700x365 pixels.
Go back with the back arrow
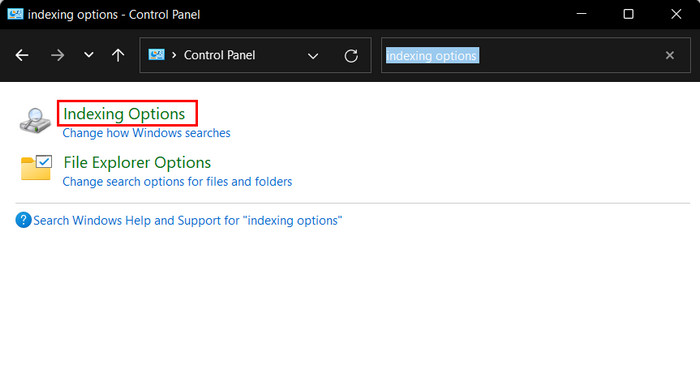[22, 55]
